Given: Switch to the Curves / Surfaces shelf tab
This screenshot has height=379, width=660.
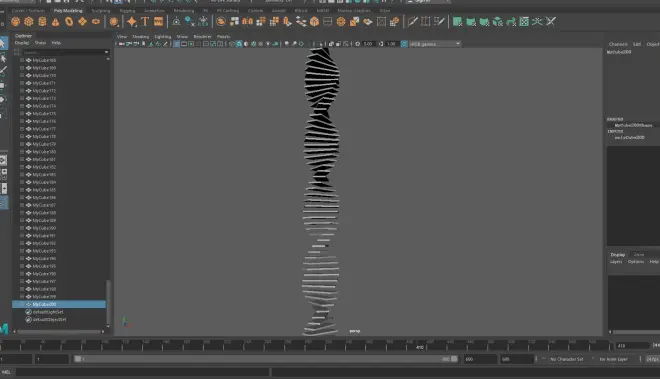Looking at the screenshot, I should pos(28,11).
